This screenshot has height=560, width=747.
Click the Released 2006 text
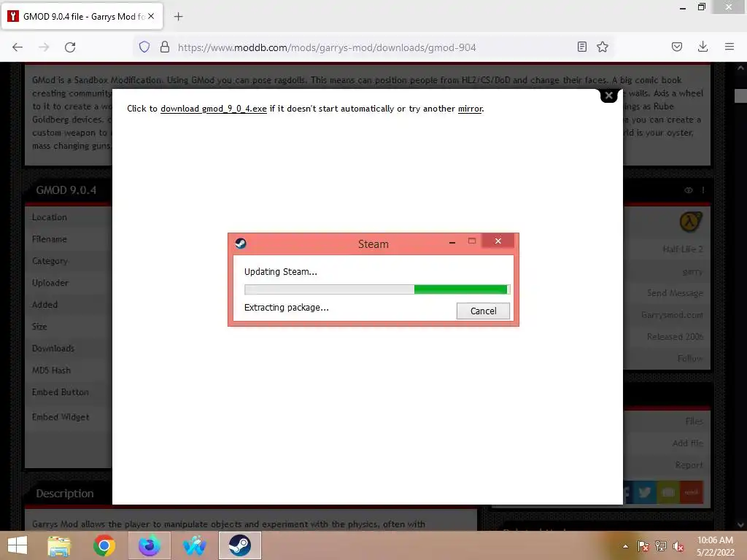pyautogui.click(x=675, y=337)
